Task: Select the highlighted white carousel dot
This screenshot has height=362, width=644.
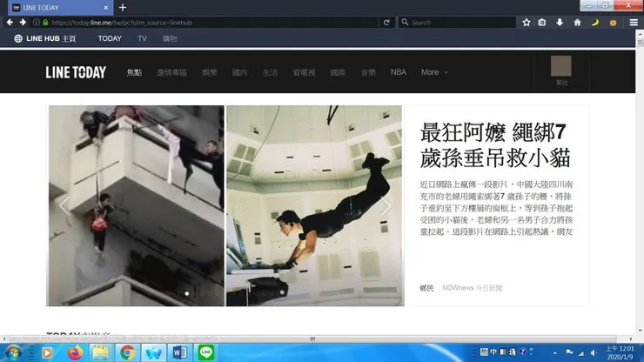Action: pyautogui.click(x=187, y=293)
